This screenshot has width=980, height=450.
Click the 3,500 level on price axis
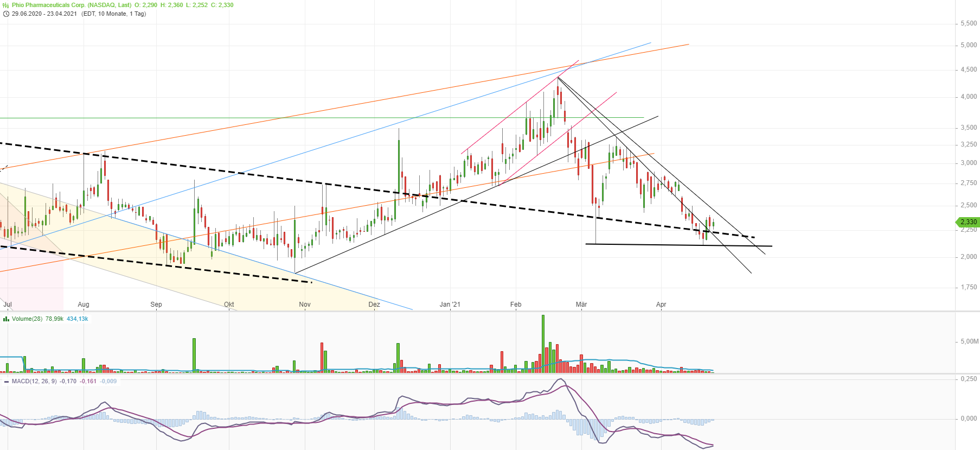coord(969,128)
